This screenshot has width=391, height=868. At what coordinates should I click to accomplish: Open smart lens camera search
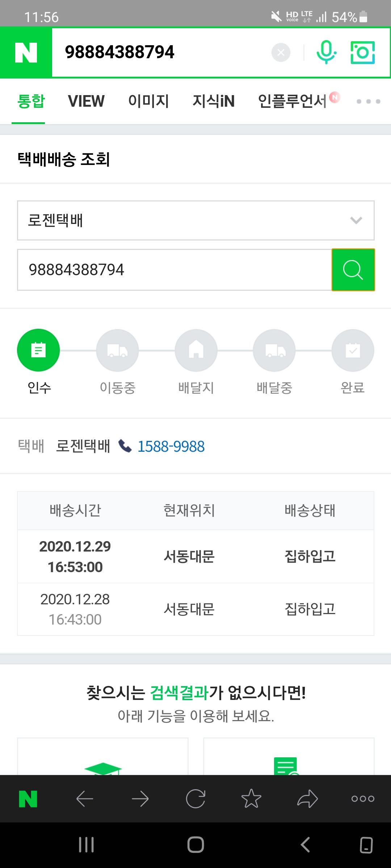[x=362, y=53]
